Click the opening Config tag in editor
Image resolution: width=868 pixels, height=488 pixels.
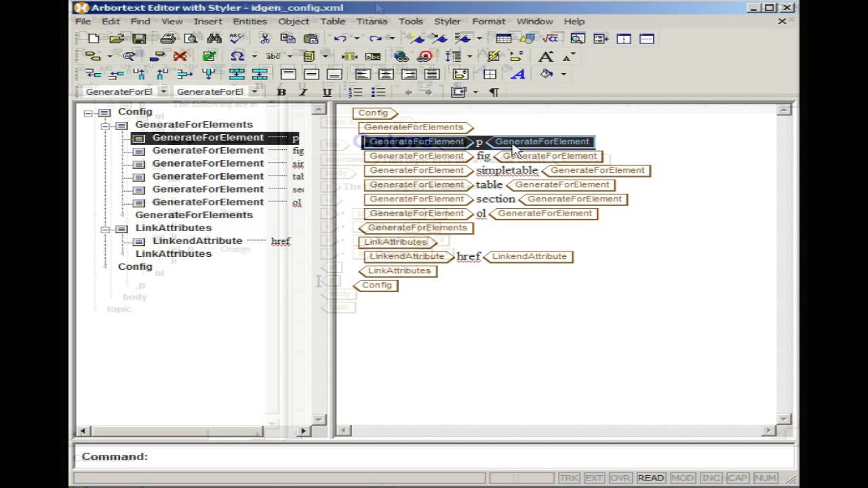pos(375,113)
